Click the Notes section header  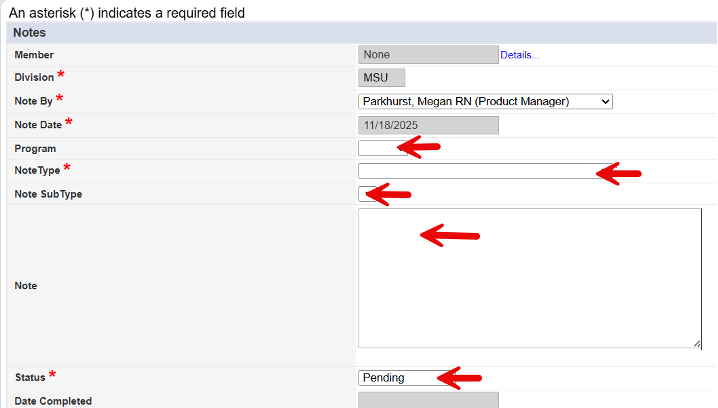tap(362, 33)
